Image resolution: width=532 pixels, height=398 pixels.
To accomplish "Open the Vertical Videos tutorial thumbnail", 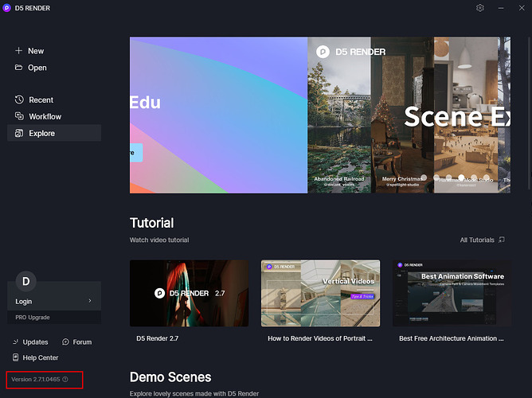I will (320, 293).
